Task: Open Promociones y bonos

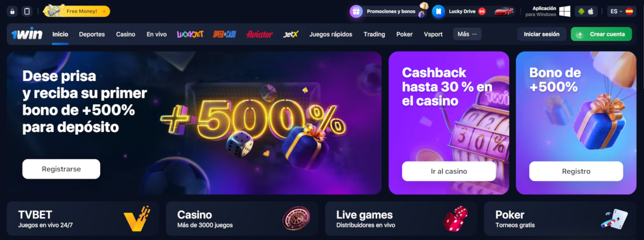Action: point(389,11)
